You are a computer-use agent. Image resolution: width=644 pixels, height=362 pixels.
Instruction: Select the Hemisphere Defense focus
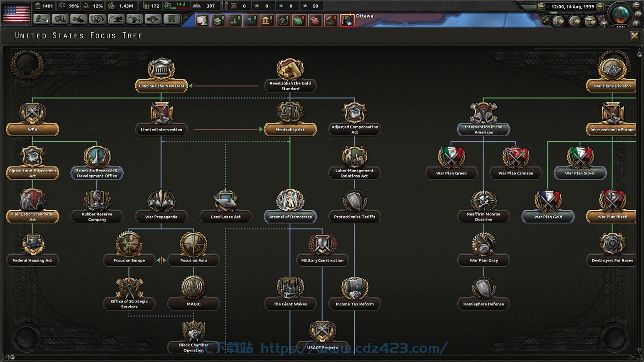click(x=483, y=293)
